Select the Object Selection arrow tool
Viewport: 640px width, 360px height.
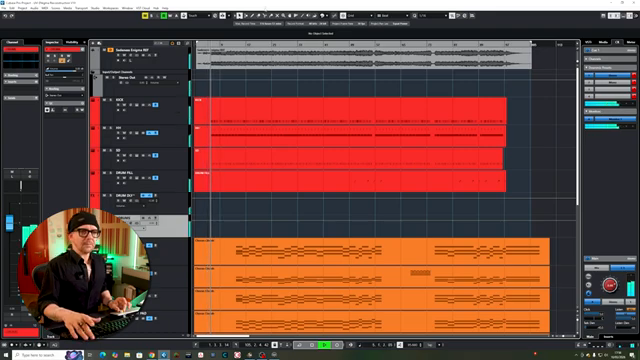click(x=239, y=16)
